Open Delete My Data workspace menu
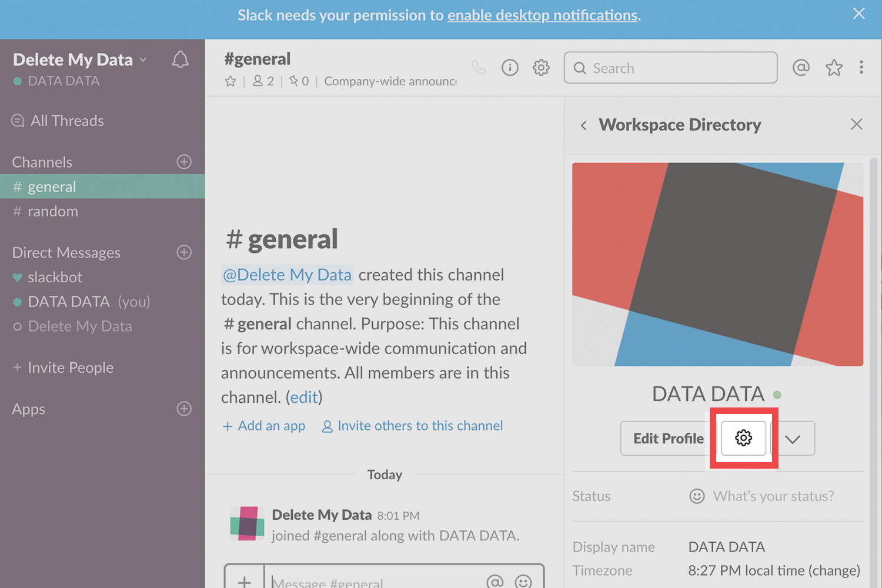 [79, 60]
